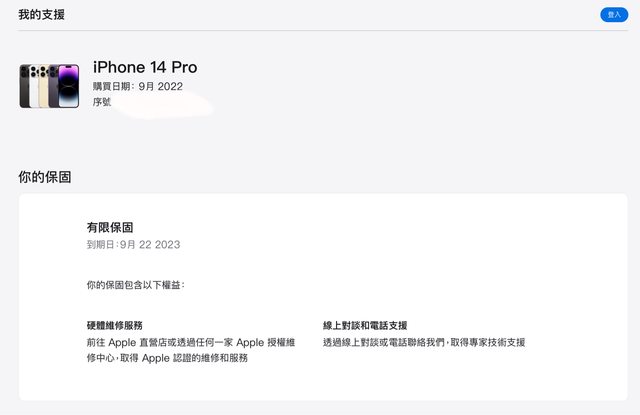The height and width of the screenshot is (415, 640).
Task: Select the 有限保固 coverage title
Action: [x=110, y=228]
